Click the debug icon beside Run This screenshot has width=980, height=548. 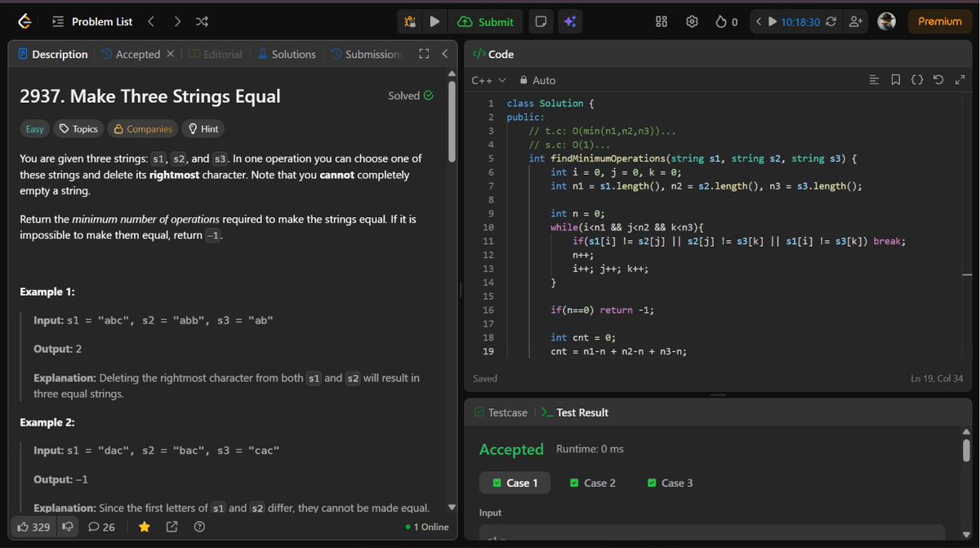pos(411,22)
